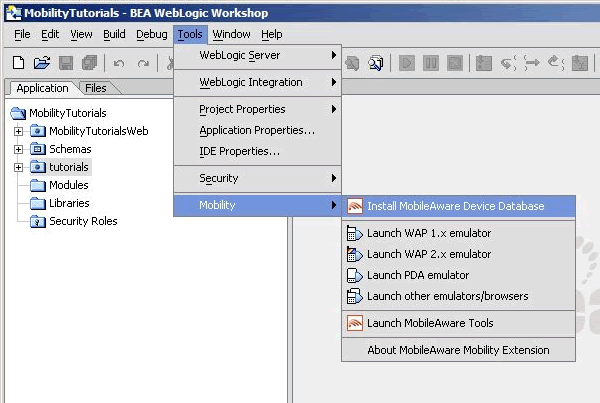Click Launch WAP 2.x emulator text
The height and width of the screenshot is (403, 600).
[429, 254]
